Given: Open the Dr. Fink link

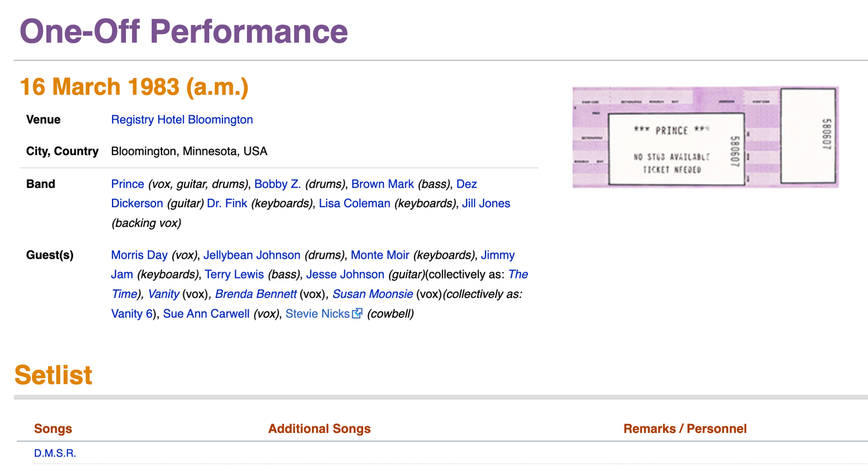Looking at the screenshot, I should click(227, 203).
